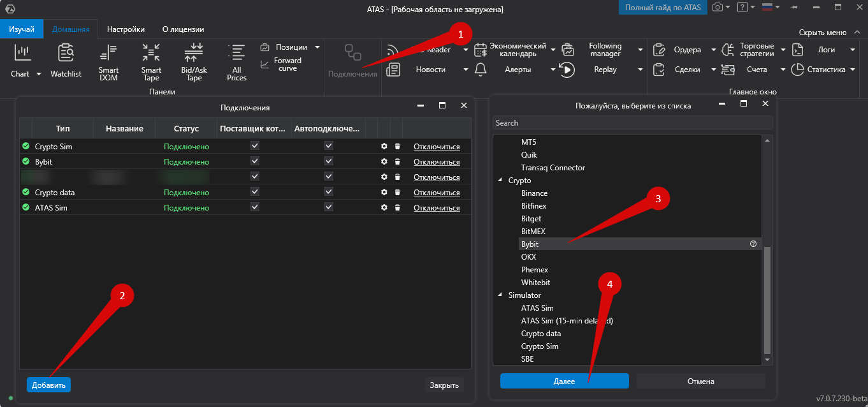
Task: Toggle quote provider checkbox for Bybit
Action: pyautogui.click(x=255, y=161)
